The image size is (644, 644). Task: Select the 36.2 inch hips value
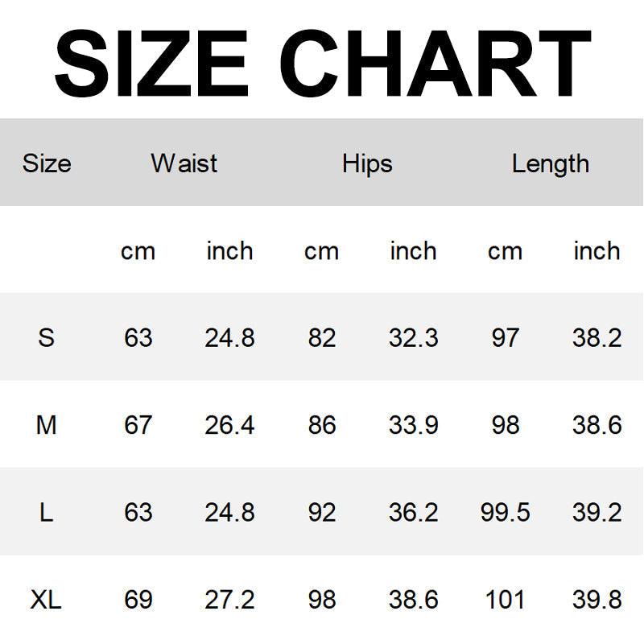pyautogui.click(x=413, y=512)
